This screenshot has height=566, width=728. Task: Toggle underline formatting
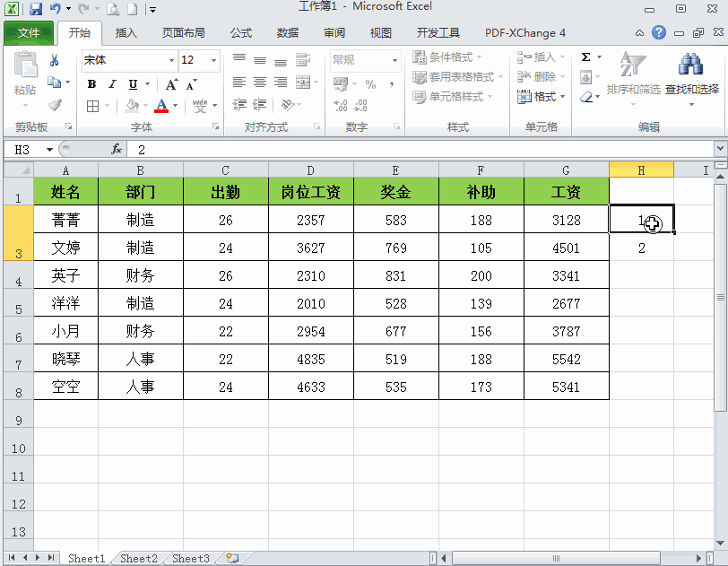[133, 84]
